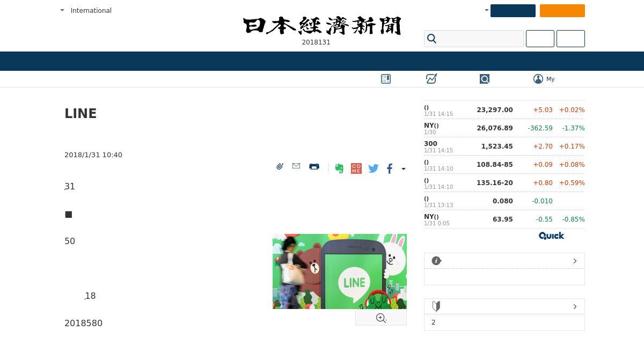Click the orange header button
Viewport: 644px width, 338px height.
coord(562,11)
